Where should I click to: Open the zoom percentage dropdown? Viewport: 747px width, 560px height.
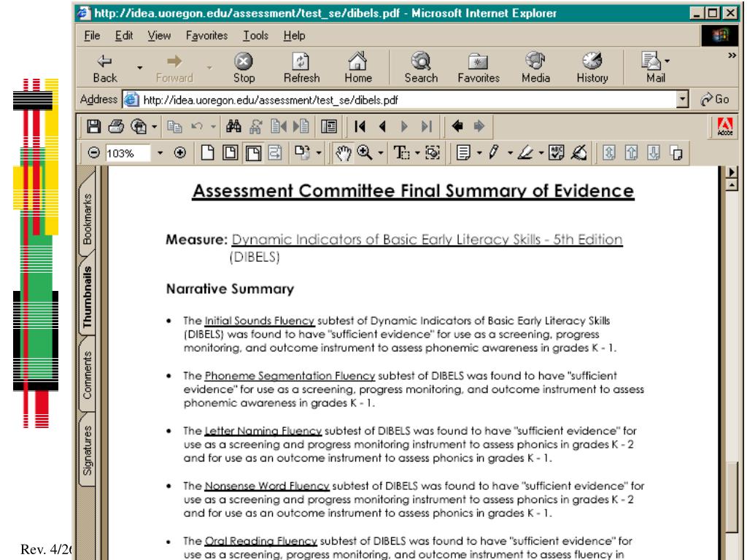click(160, 153)
